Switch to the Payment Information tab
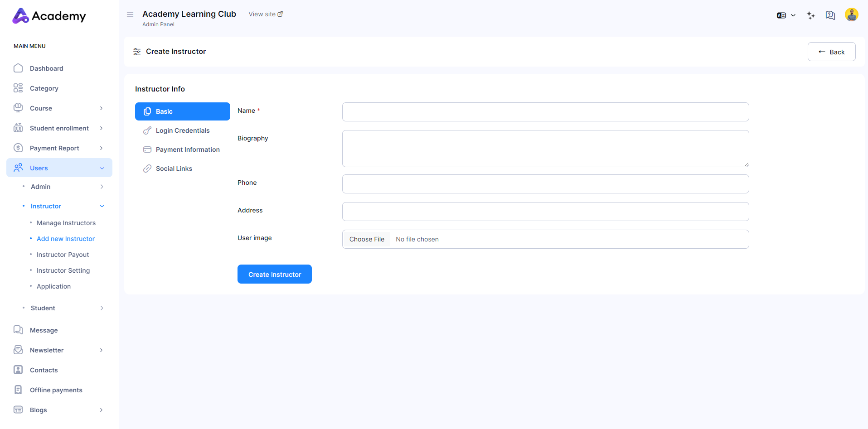 pyautogui.click(x=187, y=149)
